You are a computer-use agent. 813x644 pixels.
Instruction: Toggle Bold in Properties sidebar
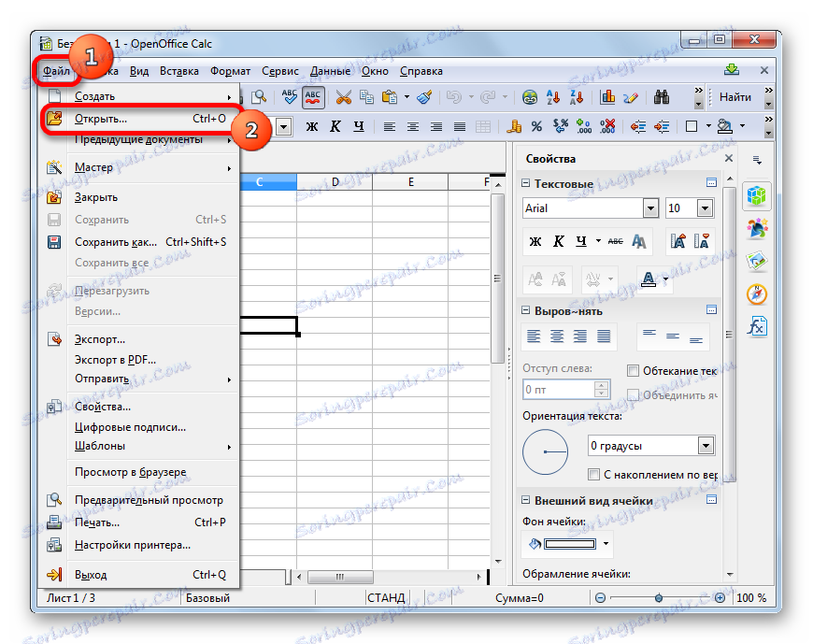click(x=535, y=241)
